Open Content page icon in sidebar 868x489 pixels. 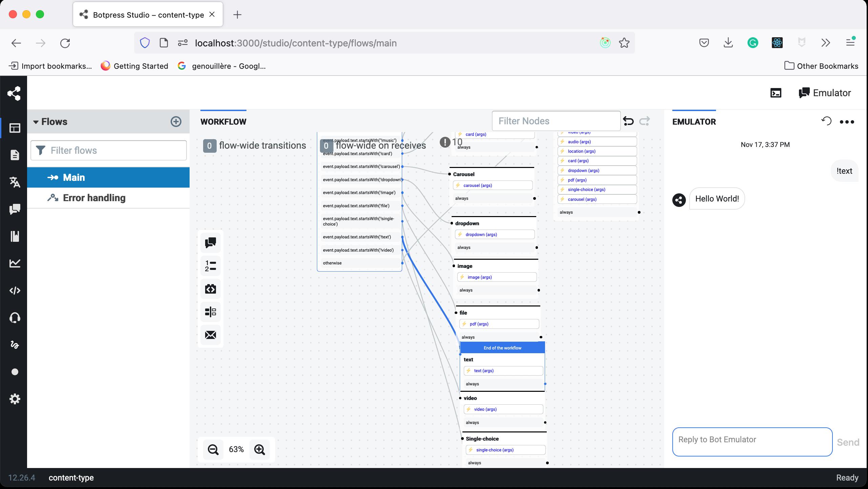click(x=15, y=155)
